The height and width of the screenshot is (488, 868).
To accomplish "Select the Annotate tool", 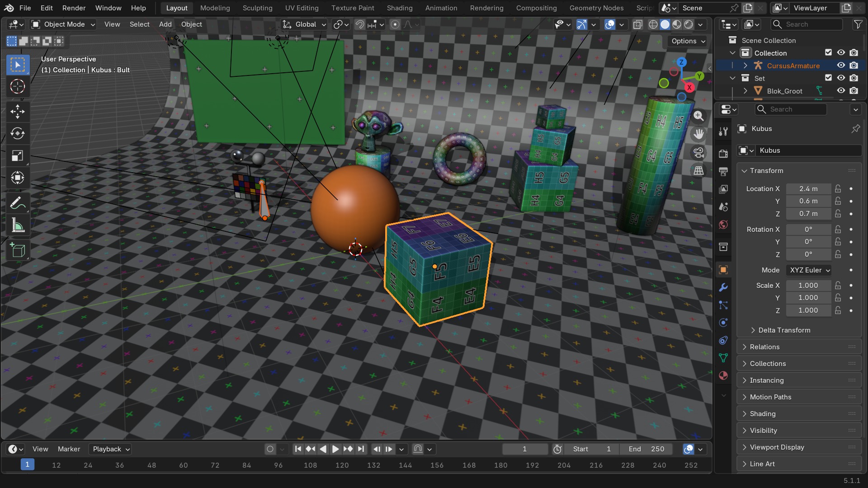I will [18, 203].
